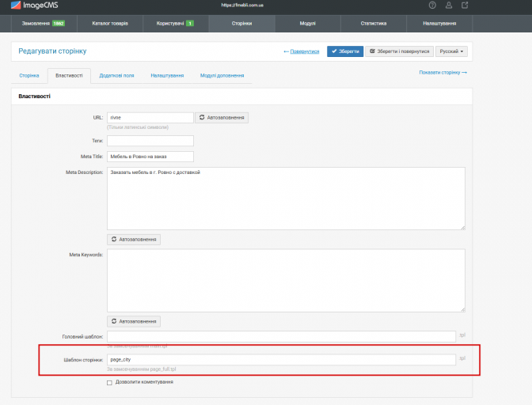Click Meta Keywords resize handle
The image size is (532, 405).
click(x=463, y=310)
